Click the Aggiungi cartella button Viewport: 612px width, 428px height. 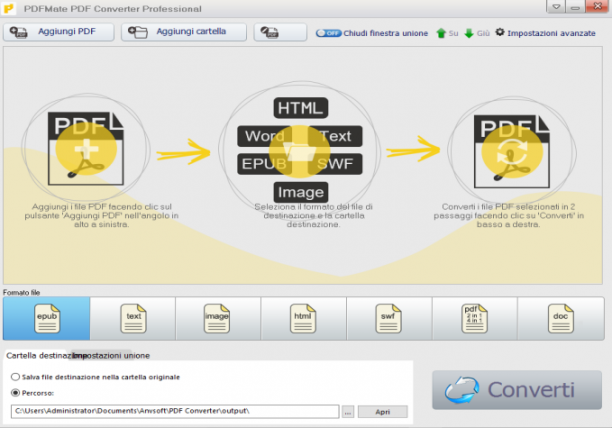184,32
